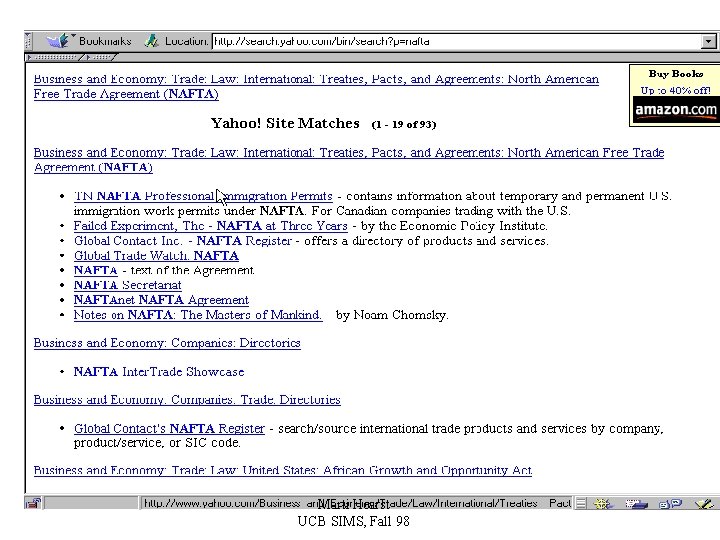The height and width of the screenshot is (540, 720).
Task: Open Navigator from the component bar
Action: (602, 504)
